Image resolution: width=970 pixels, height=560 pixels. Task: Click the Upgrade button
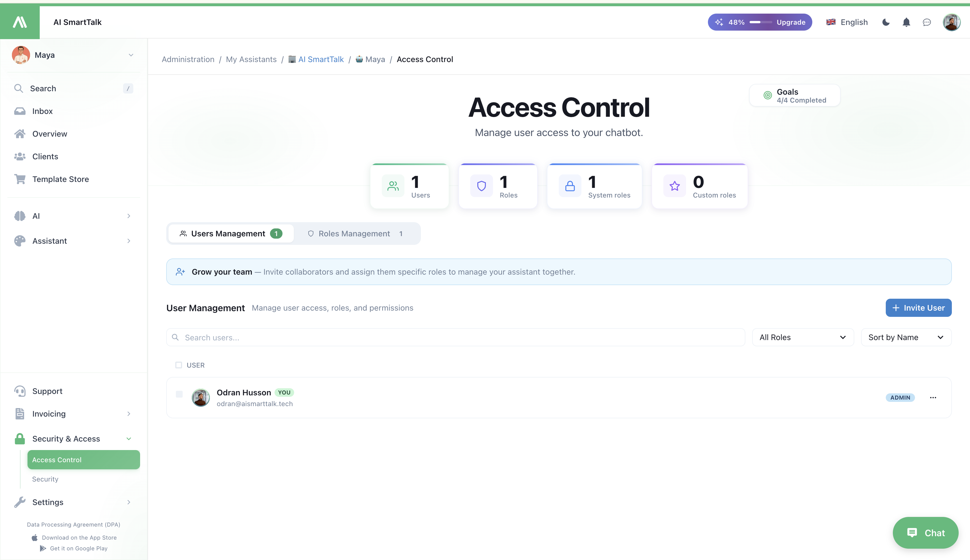791,22
